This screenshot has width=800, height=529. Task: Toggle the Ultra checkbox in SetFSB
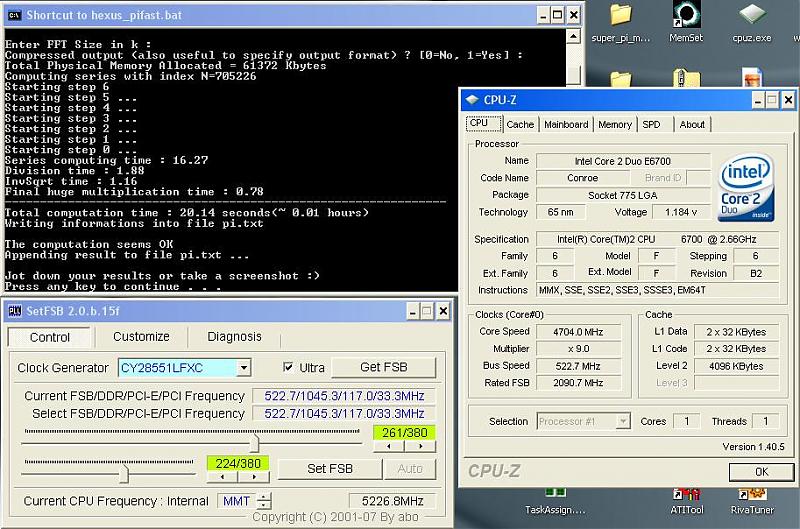(288, 367)
